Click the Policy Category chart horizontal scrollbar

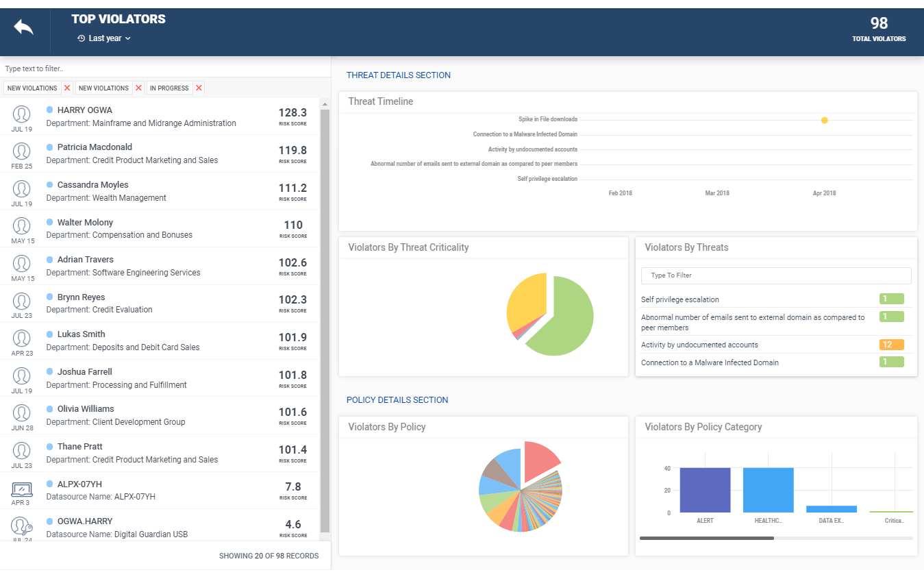coord(707,538)
